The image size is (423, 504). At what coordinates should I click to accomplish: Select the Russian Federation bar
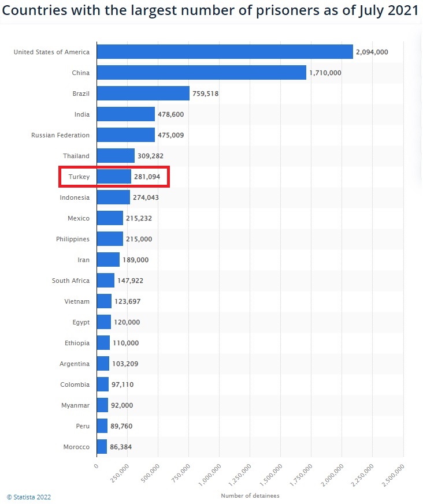(125, 135)
